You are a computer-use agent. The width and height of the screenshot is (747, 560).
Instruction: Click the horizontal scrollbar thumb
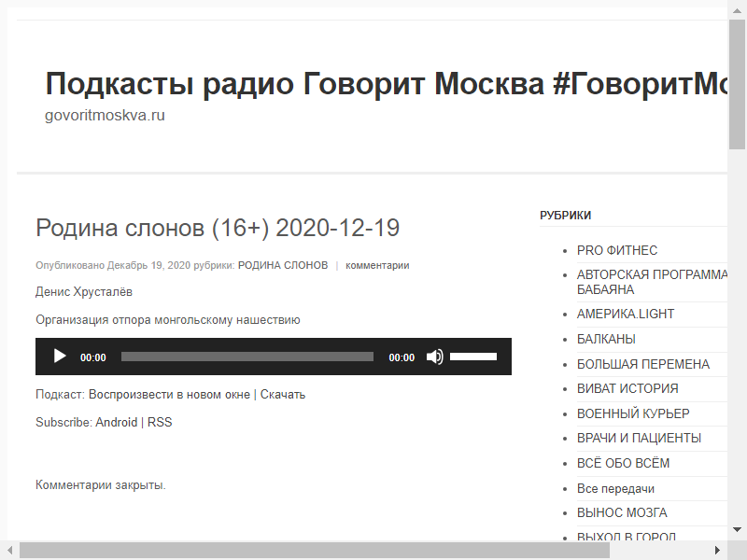pyautogui.click(x=315, y=551)
